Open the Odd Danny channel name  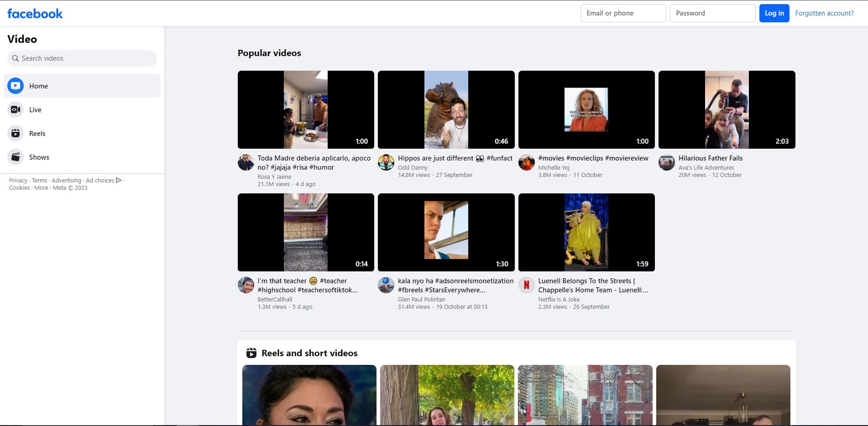[x=413, y=167]
